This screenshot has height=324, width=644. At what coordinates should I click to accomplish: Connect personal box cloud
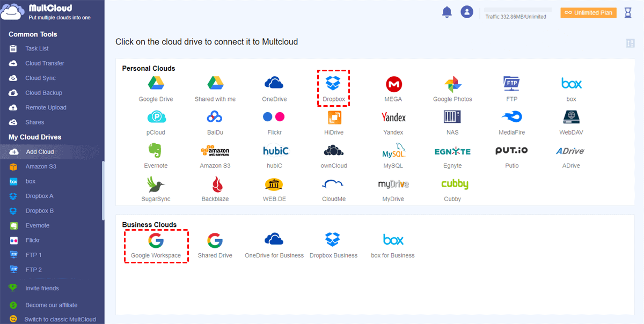point(571,89)
